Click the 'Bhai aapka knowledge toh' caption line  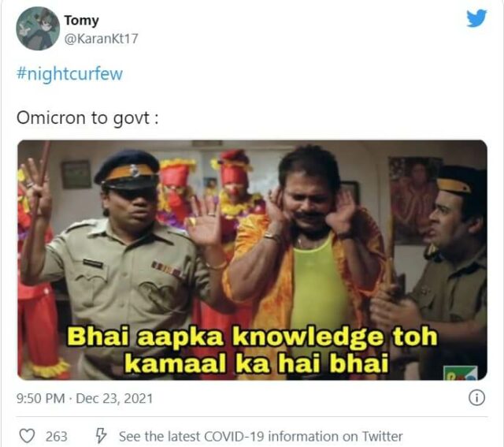(252, 337)
